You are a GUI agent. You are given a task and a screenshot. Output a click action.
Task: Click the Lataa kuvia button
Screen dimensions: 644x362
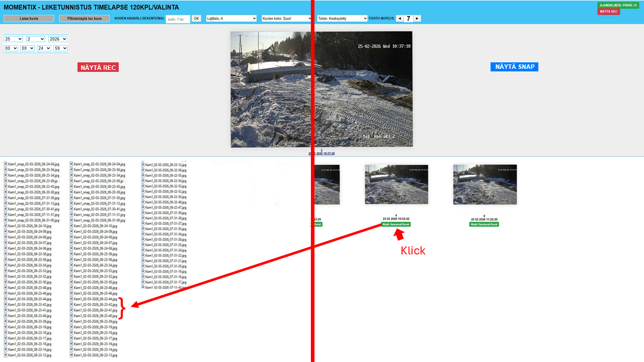click(x=29, y=19)
